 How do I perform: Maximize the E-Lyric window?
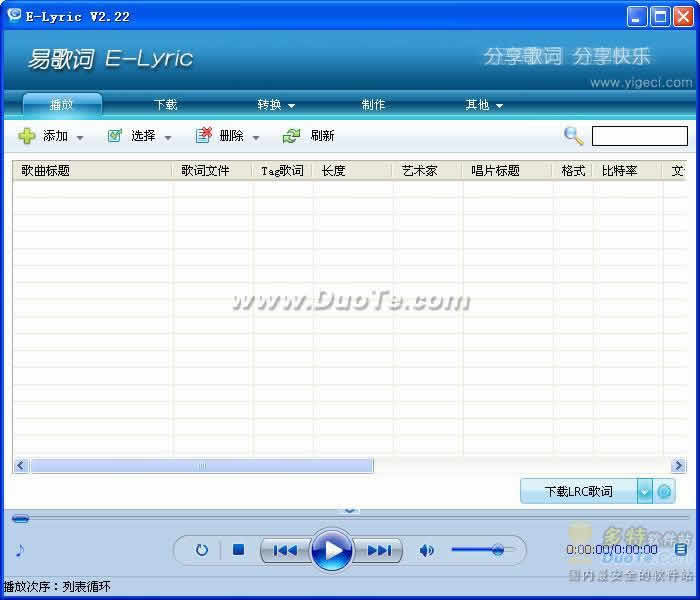tap(660, 17)
